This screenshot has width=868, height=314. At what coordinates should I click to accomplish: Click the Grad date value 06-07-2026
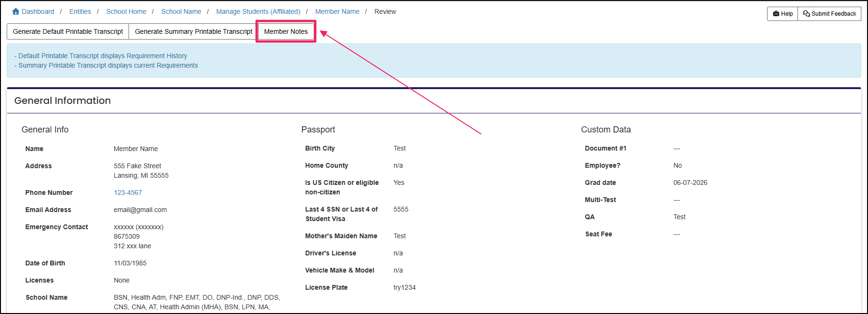(690, 182)
